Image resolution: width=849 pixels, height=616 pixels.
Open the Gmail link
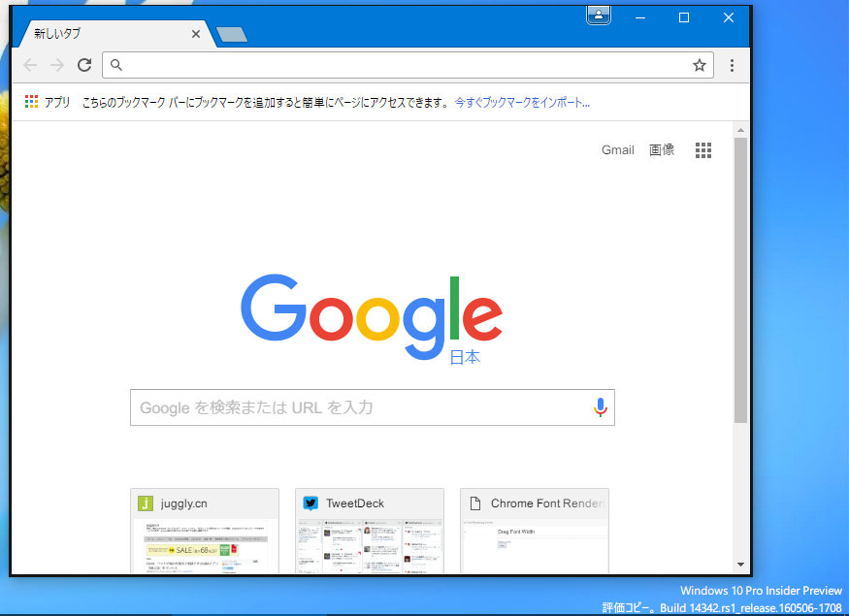618,150
